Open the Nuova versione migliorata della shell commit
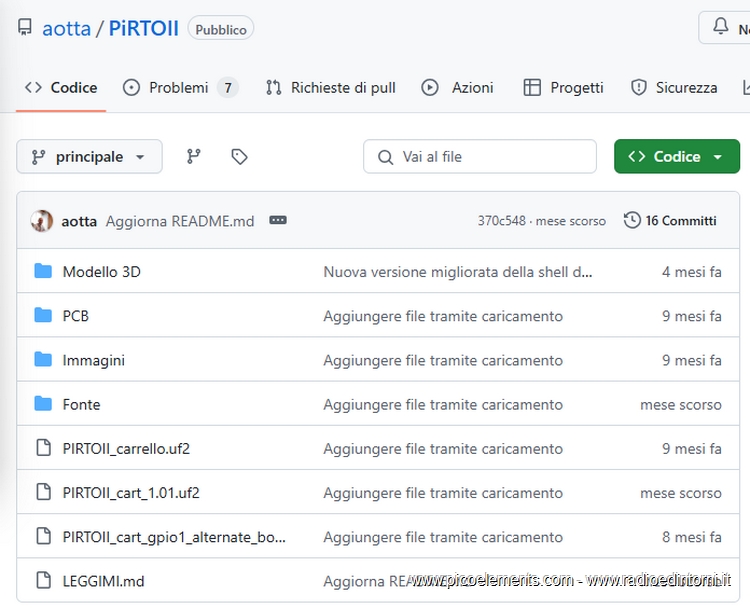Image resolution: width=750 pixels, height=608 pixels. pyautogui.click(x=458, y=272)
